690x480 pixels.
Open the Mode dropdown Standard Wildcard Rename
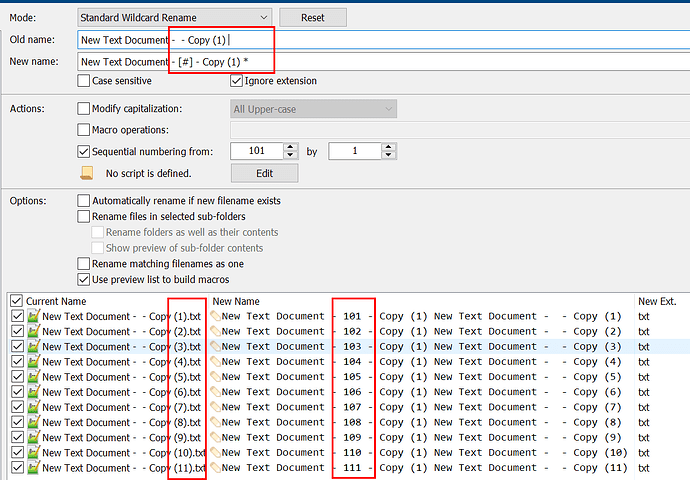pos(174,18)
